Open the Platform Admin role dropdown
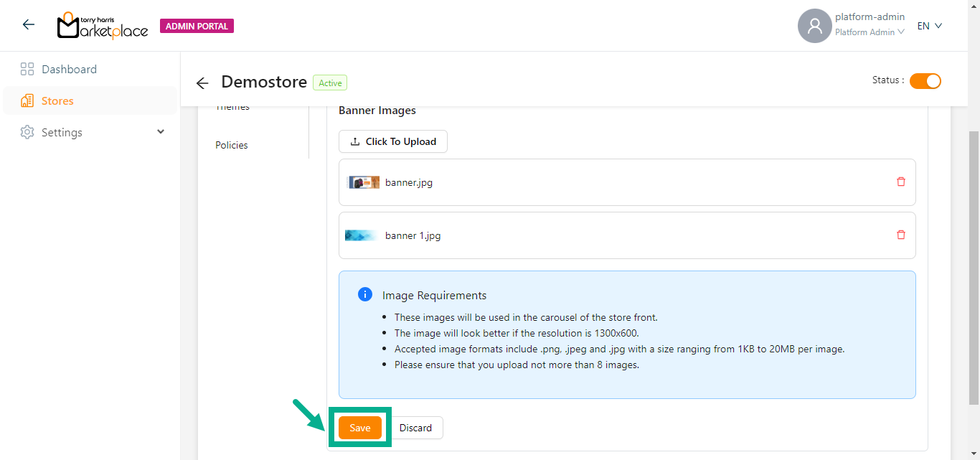This screenshot has width=980, height=460. point(869,32)
